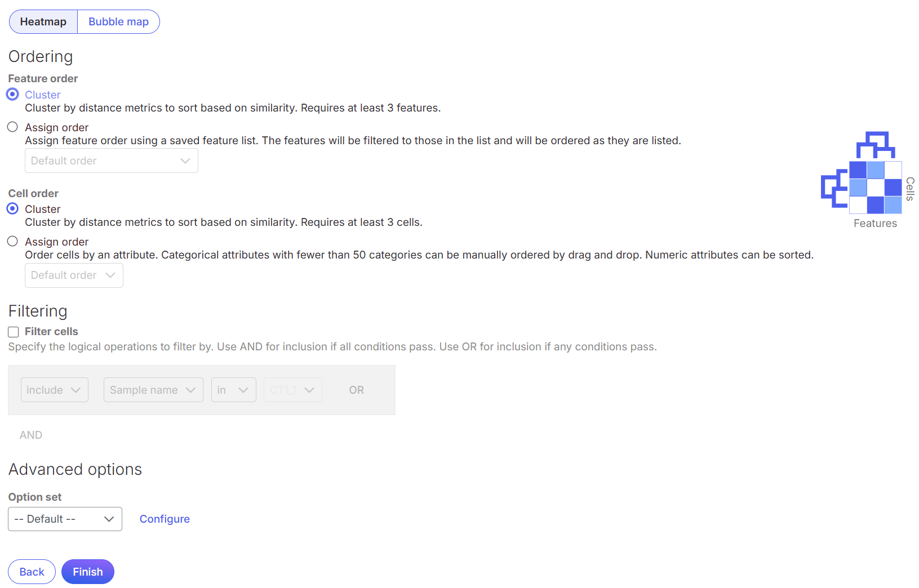Click the chevron icon on Option set select

pyautogui.click(x=109, y=519)
